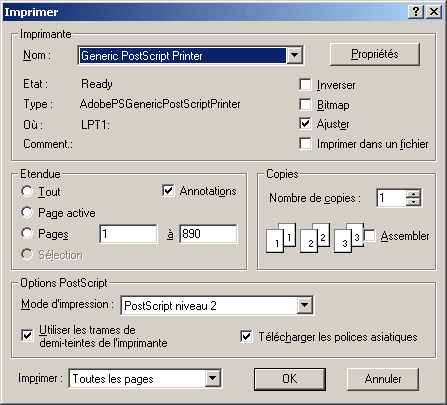Select the Tout radio button

tap(27, 191)
